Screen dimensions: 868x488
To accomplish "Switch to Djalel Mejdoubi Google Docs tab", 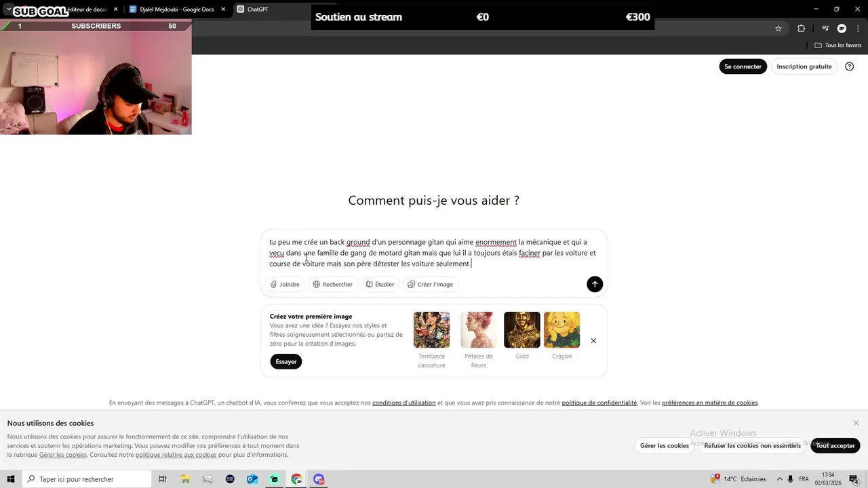I will coord(176,9).
